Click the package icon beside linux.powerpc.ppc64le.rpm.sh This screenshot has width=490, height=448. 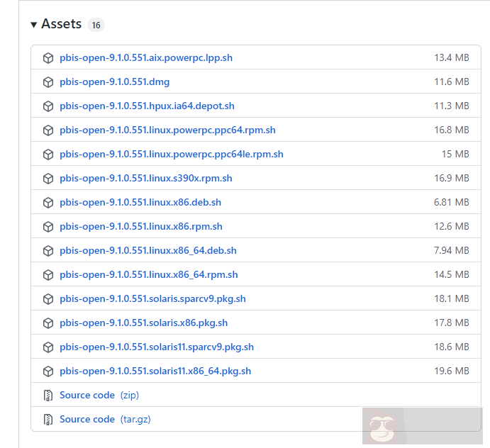coord(48,155)
